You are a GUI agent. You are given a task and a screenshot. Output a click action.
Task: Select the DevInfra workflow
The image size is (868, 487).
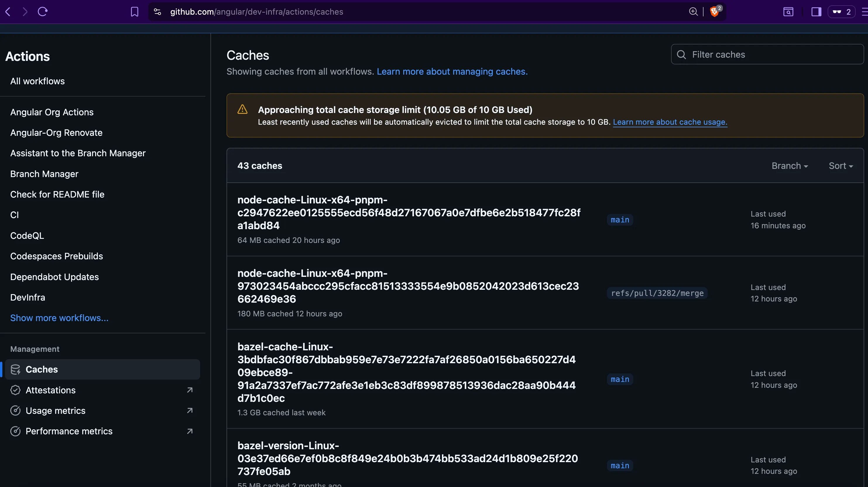pyautogui.click(x=28, y=297)
